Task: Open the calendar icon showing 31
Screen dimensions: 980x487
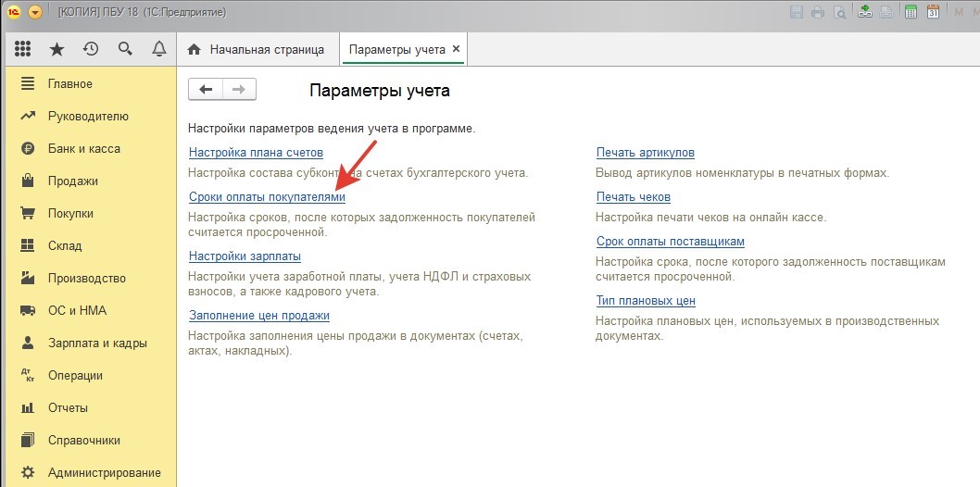Action: [x=934, y=13]
